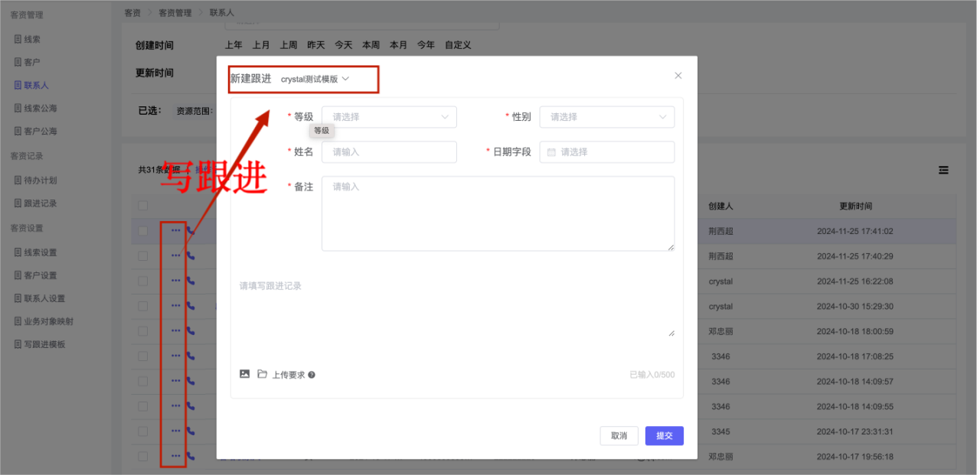Check the row updated 2024-10-18 18:00:59
Viewport: 980px width, 475px height.
142,331
